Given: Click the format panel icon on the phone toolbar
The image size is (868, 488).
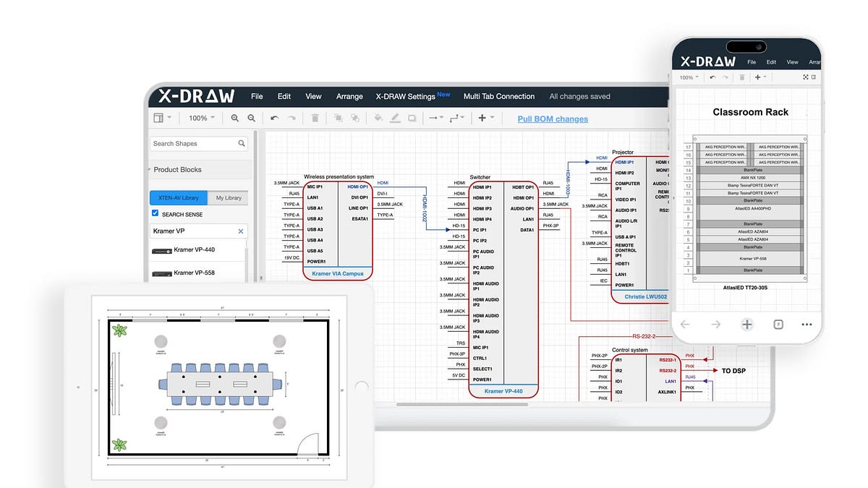Looking at the screenshot, I should pyautogui.click(x=814, y=77).
